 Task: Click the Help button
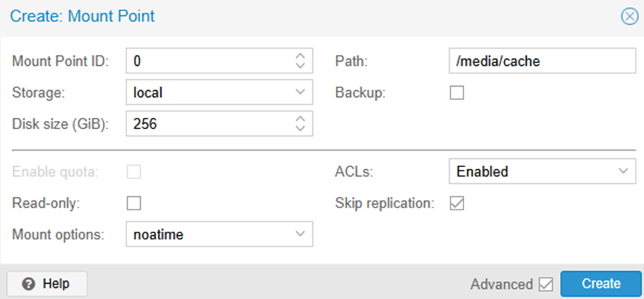[x=47, y=284]
